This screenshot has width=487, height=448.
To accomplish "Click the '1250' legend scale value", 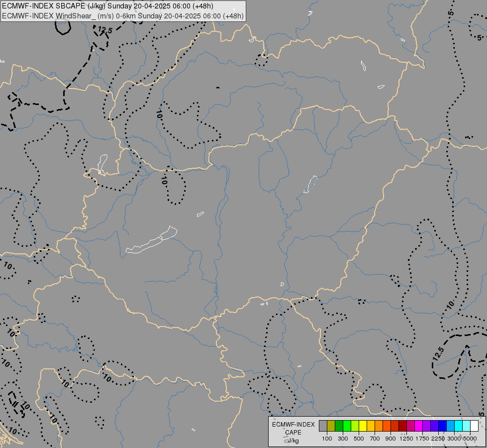I will [x=406, y=439].
